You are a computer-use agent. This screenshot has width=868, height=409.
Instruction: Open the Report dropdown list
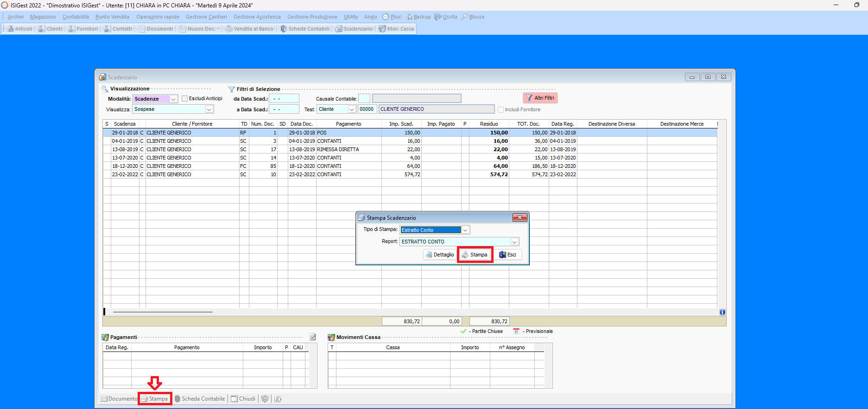click(x=514, y=242)
